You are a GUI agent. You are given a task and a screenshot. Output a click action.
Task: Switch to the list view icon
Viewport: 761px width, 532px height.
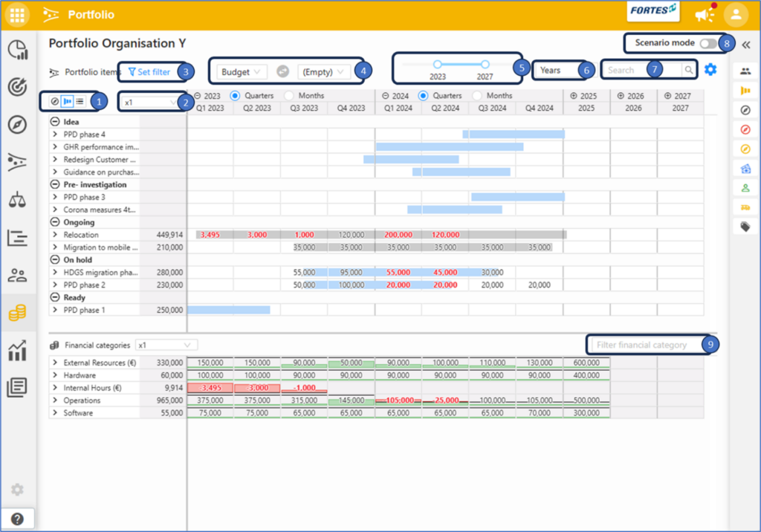[80, 102]
